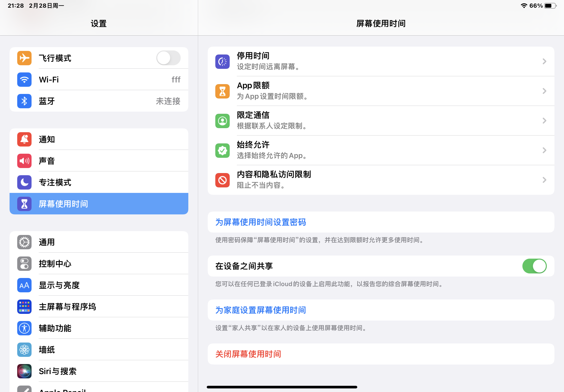Open the Wi-Fi row showing network fff
The height and width of the screenshot is (392, 564).
point(99,80)
